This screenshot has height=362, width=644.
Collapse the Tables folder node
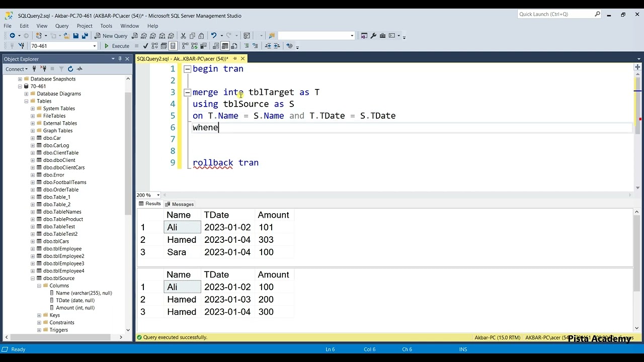click(x=26, y=101)
